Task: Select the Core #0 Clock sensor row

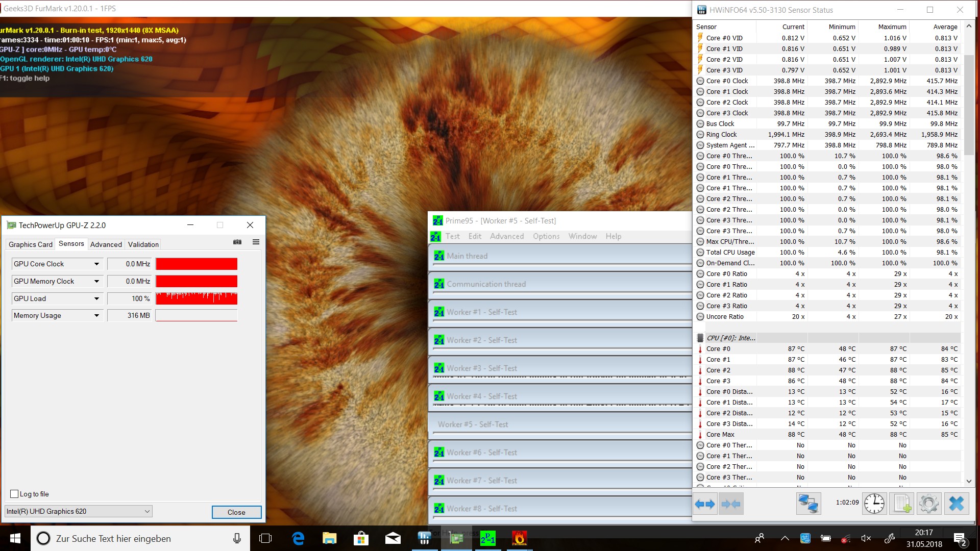Action: tap(727, 81)
